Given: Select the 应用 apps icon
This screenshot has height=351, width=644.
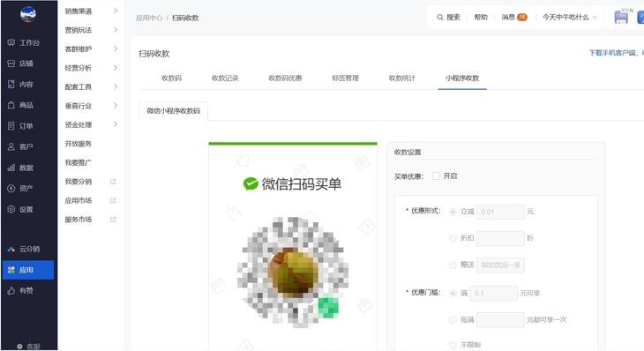Looking at the screenshot, I should tap(11, 270).
